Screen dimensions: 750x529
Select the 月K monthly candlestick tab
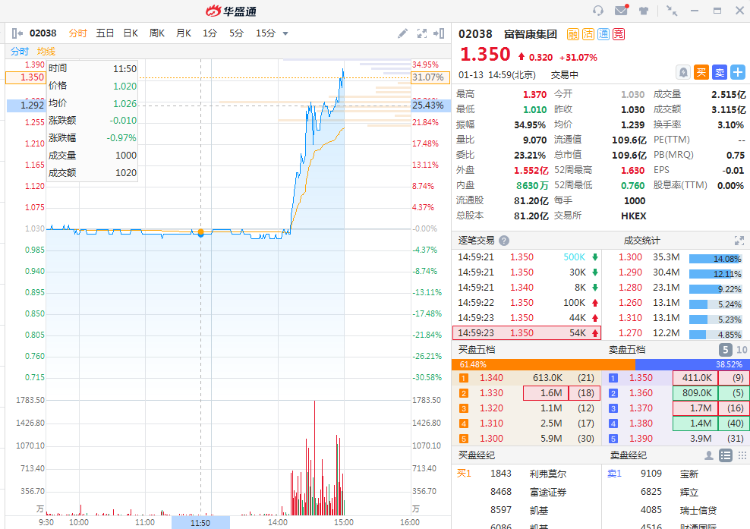pos(183,33)
